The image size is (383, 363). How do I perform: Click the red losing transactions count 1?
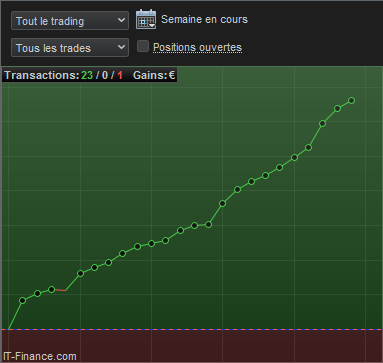pos(120,75)
